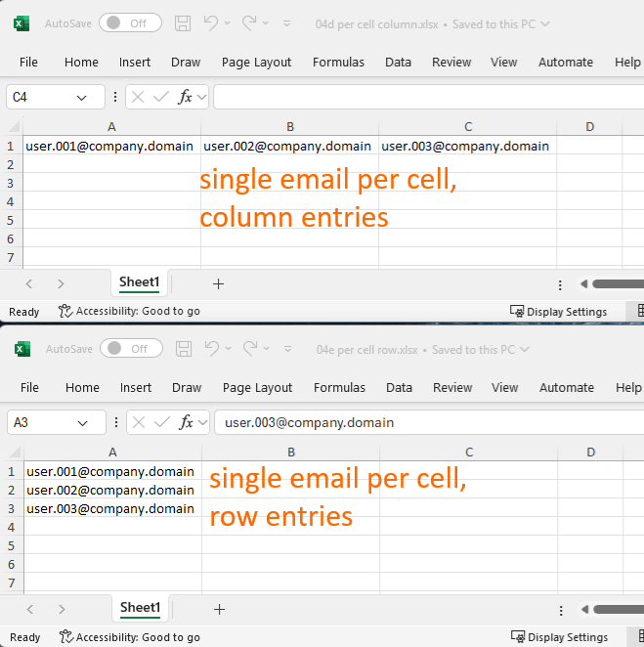Expand the file info chevron beside 04d per cell column.xlsx

pos(545,23)
